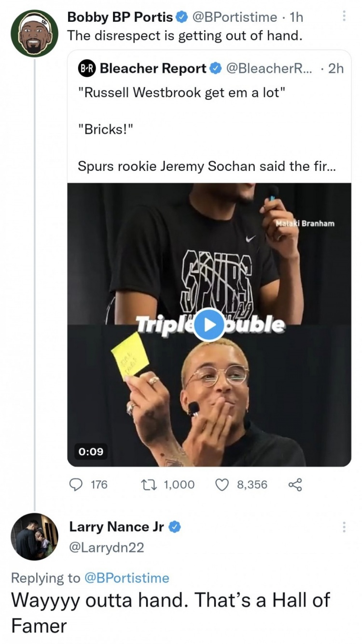Image resolution: width=362 pixels, height=644 pixels.
Task: Click Bleacher Report verified badge
Action: tap(214, 69)
